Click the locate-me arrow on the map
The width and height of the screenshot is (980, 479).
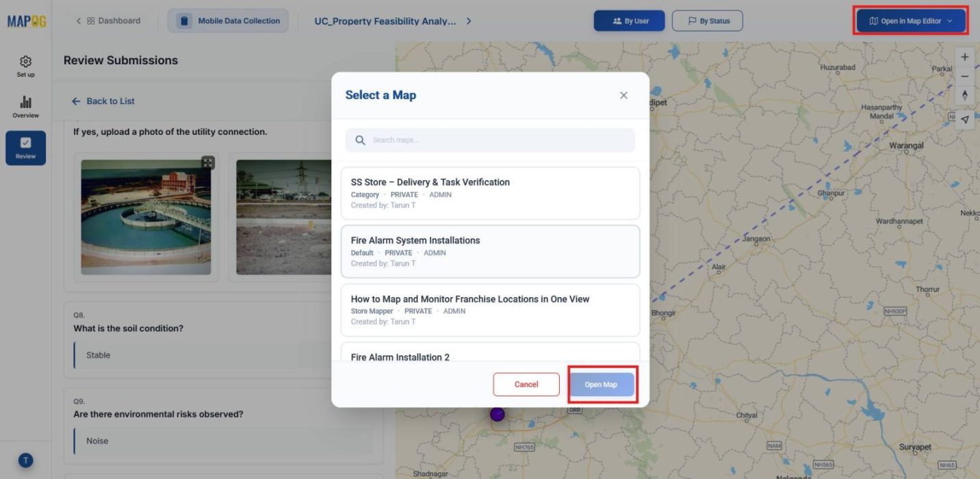click(x=964, y=118)
